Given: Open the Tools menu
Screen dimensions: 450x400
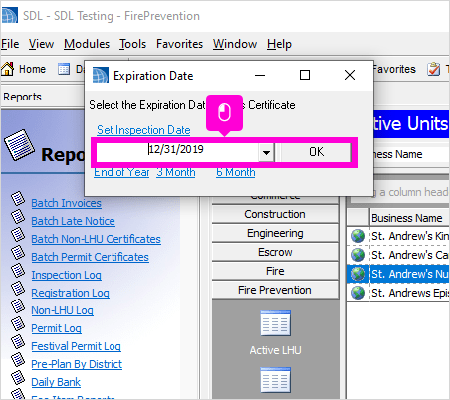Looking at the screenshot, I should point(133,44).
